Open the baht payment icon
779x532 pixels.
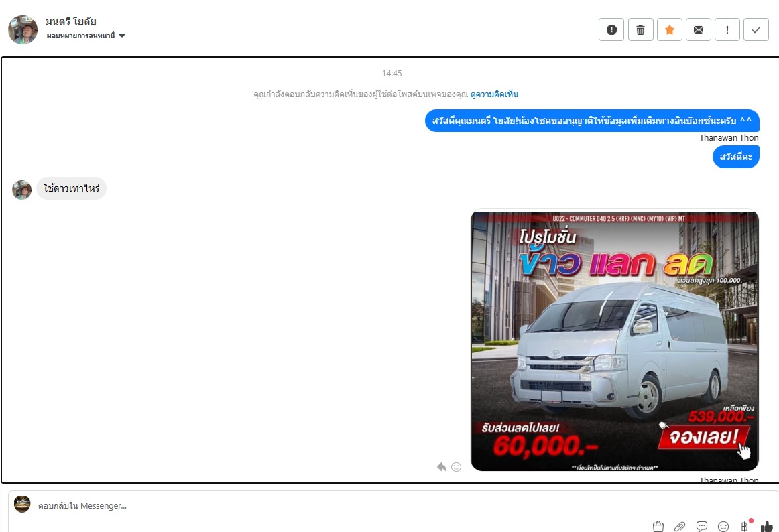coord(745,526)
